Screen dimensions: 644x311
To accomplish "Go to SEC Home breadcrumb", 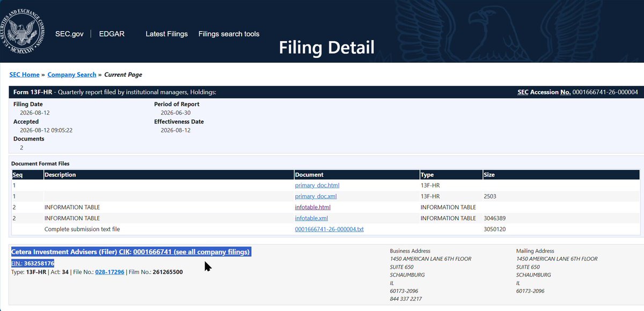I will point(25,75).
